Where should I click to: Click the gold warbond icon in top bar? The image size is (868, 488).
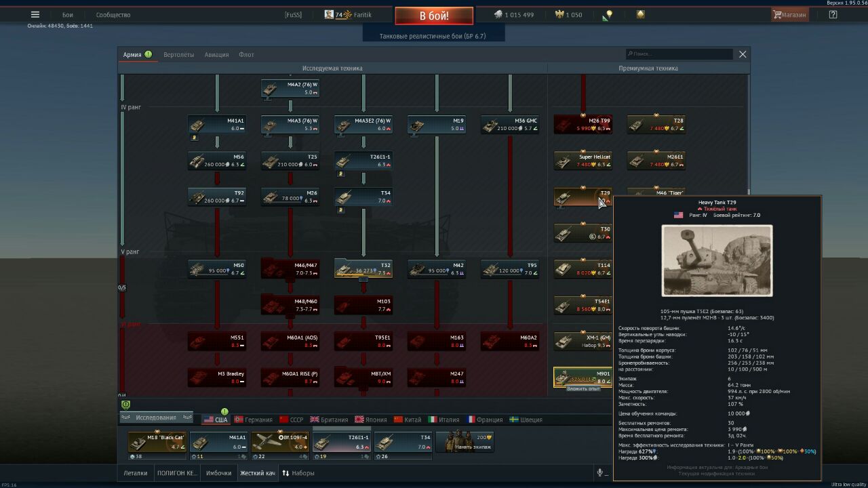pos(640,14)
